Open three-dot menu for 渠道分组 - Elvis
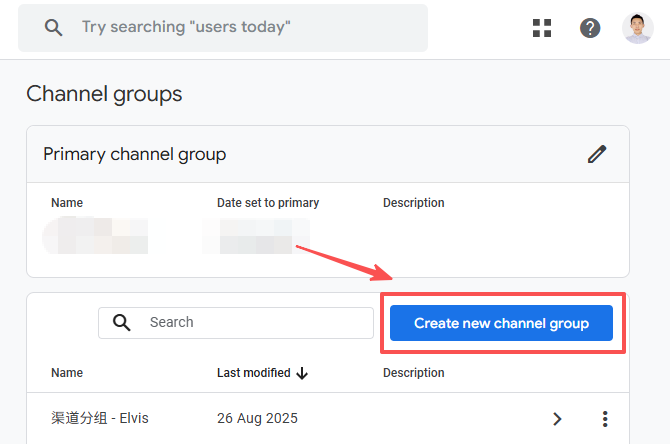The width and height of the screenshot is (670, 444). [x=604, y=419]
